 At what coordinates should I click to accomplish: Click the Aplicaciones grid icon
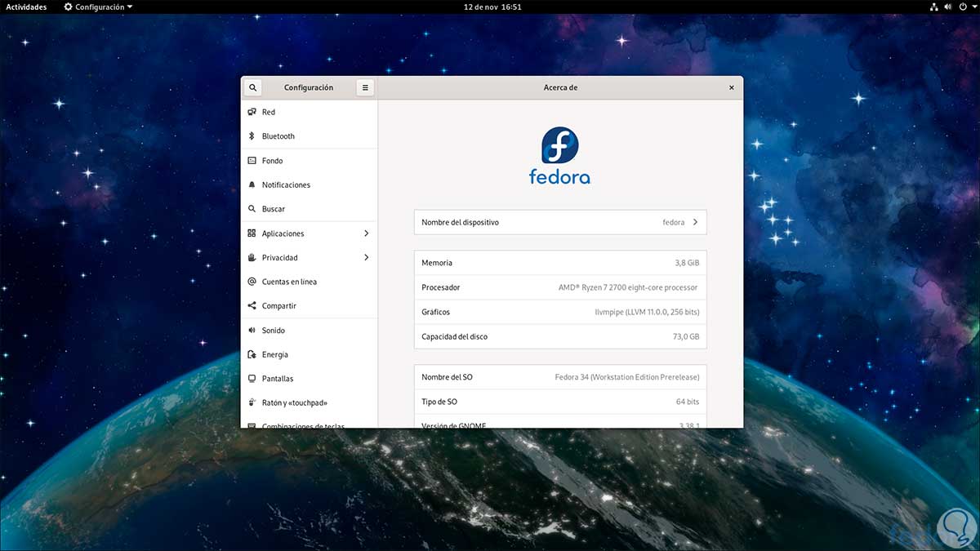click(x=252, y=233)
